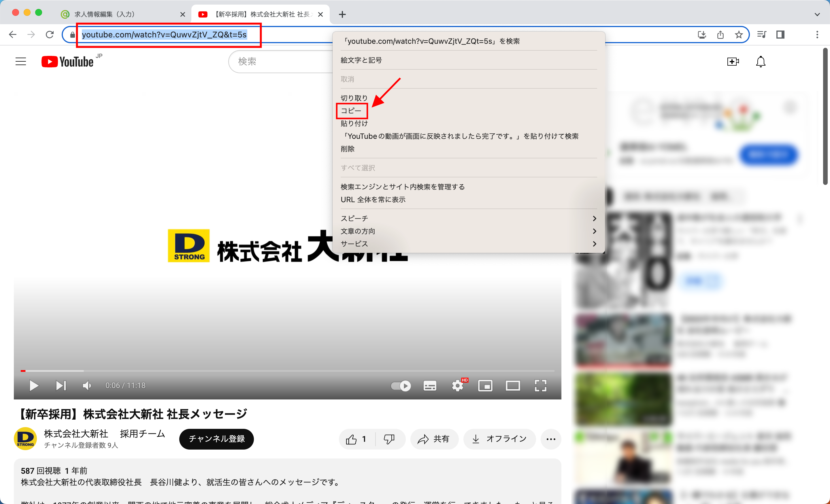Mute the video volume
This screenshot has height=504, width=830.
(x=87, y=386)
